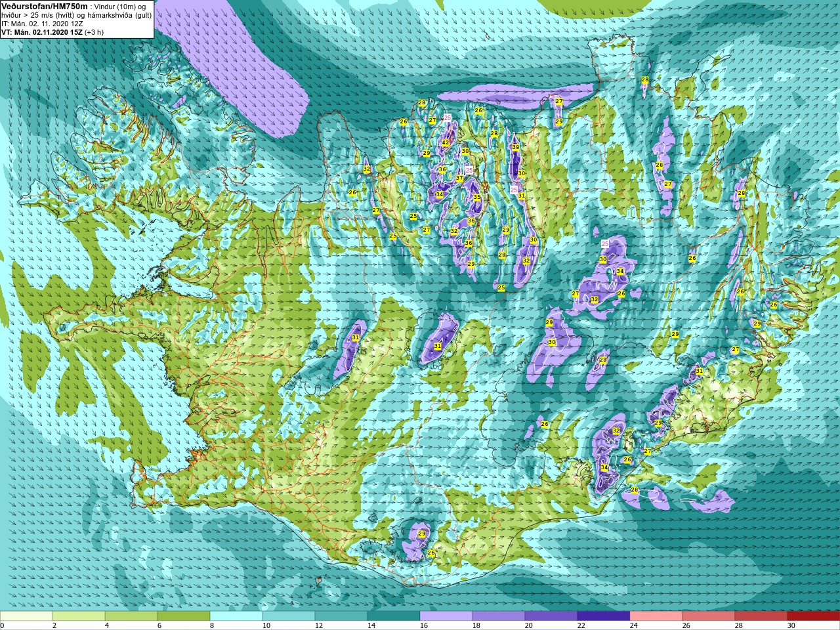Click the pale cyan 8–10 m/s legend swatch
840x630 pixels.
pos(236,616)
